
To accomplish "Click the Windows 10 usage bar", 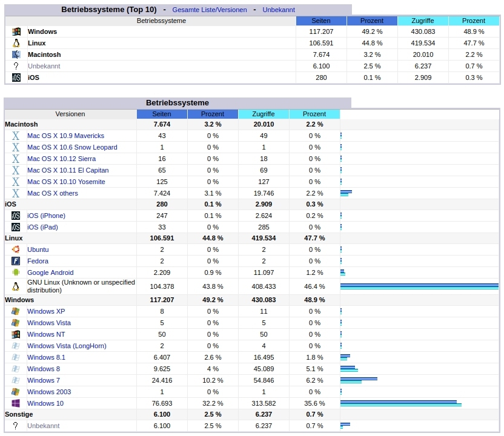I will (401, 403).
